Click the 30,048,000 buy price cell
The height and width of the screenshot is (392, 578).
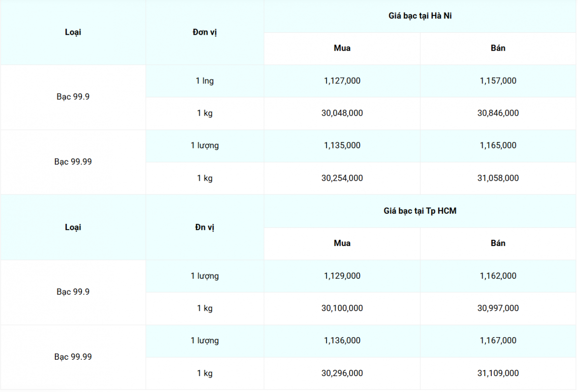342,113
